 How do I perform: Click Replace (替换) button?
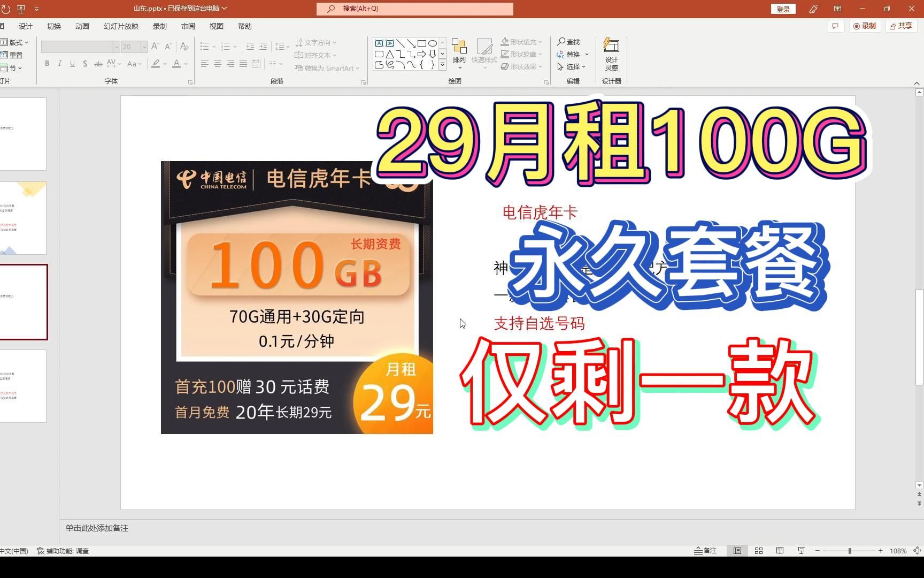point(573,54)
